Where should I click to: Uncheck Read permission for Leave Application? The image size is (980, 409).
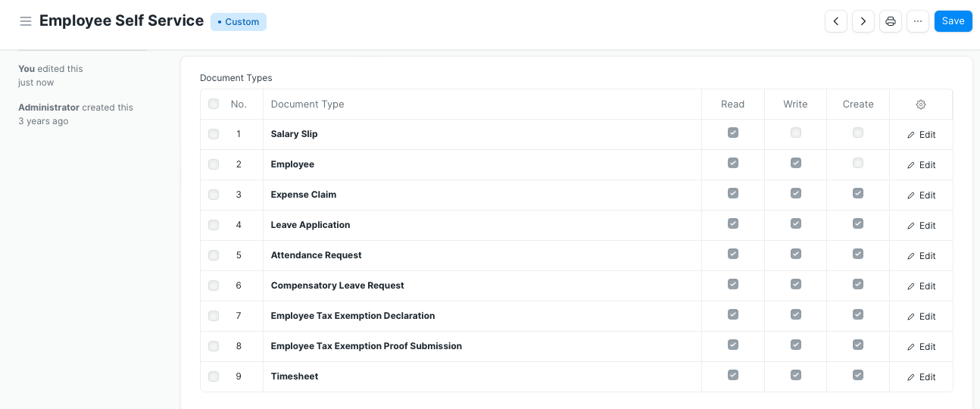[x=732, y=223]
